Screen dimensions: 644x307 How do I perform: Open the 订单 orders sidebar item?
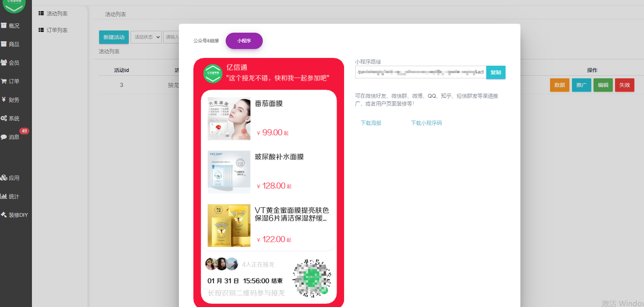(10, 81)
